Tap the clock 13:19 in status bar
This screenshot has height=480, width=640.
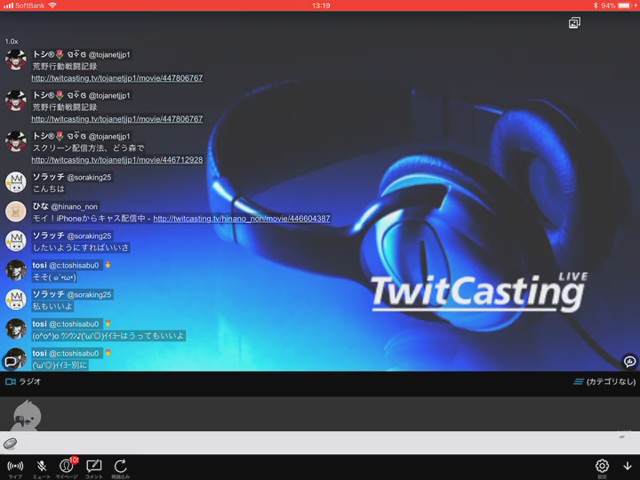321,5
